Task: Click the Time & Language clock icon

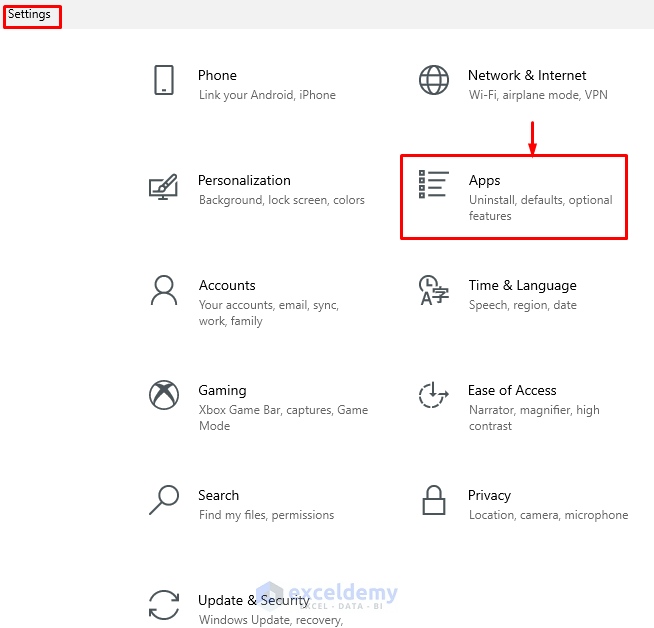Action: (434, 291)
